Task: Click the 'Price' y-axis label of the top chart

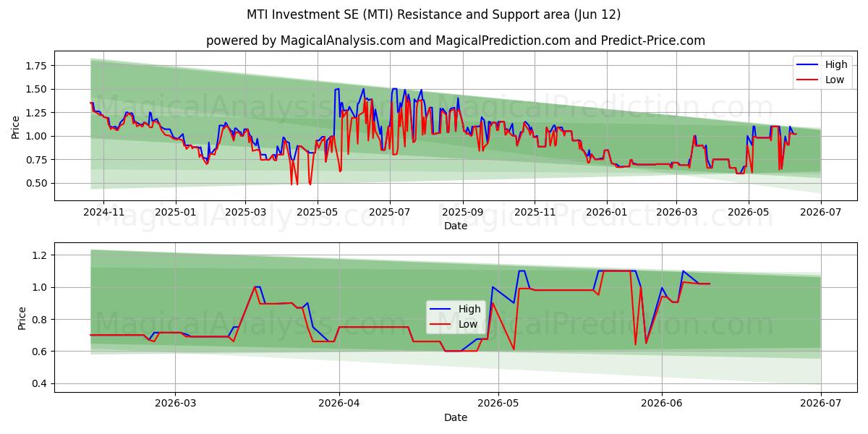Action: tap(16, 127)
